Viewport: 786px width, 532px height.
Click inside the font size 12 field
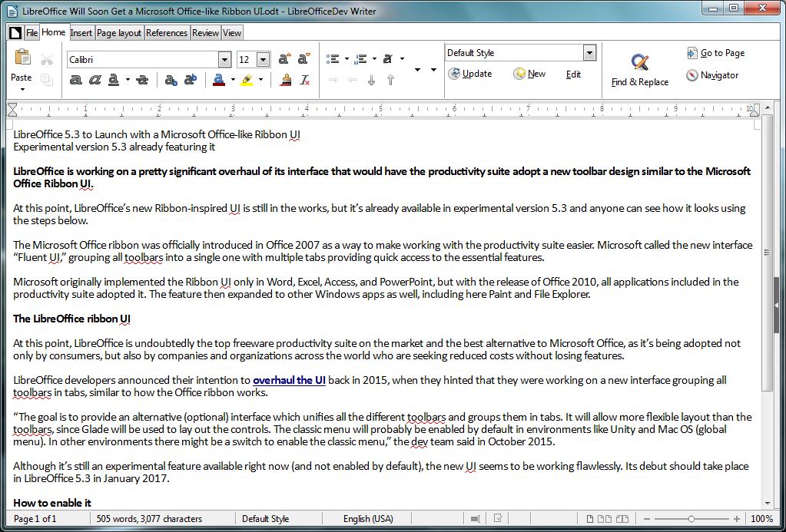point(247,60)
